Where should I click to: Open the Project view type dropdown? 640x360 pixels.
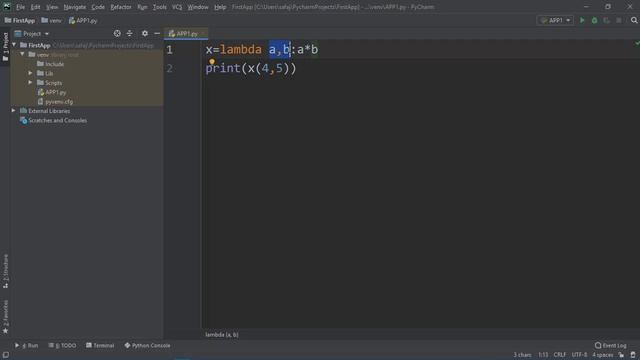pos(47,34)
